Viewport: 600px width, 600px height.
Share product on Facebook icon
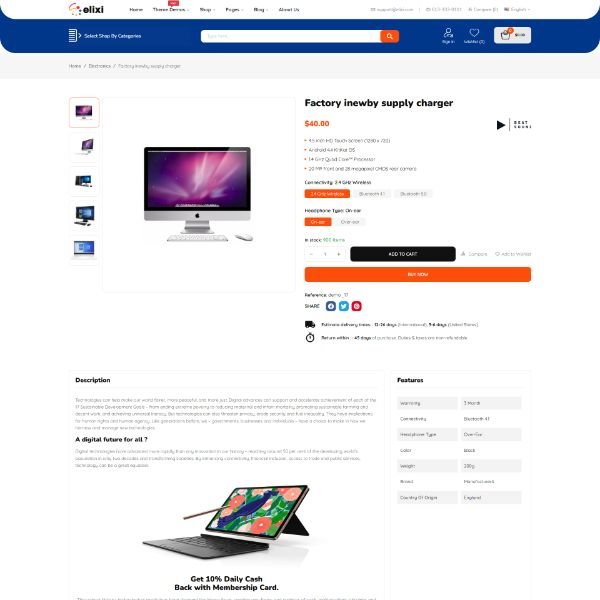pyautogui.click(x=331, y=306)
